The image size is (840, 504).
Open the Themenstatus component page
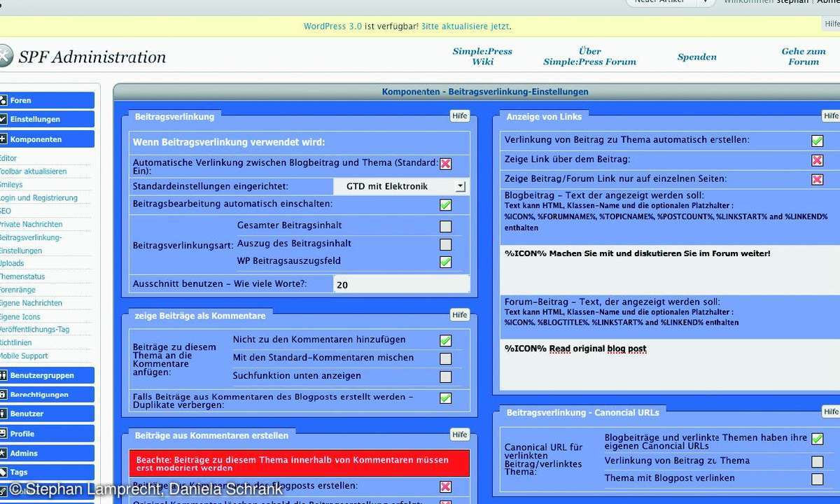22,276
